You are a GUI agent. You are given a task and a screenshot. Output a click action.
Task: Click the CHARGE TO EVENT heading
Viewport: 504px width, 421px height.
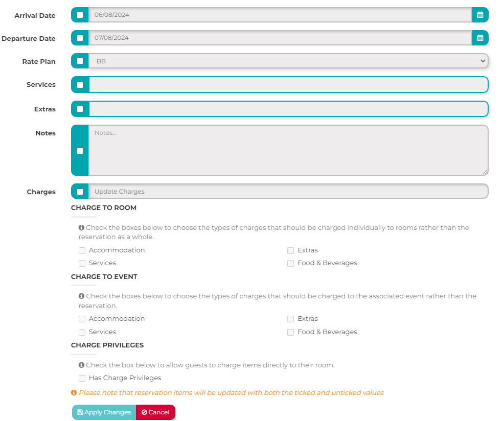point(104,277)
